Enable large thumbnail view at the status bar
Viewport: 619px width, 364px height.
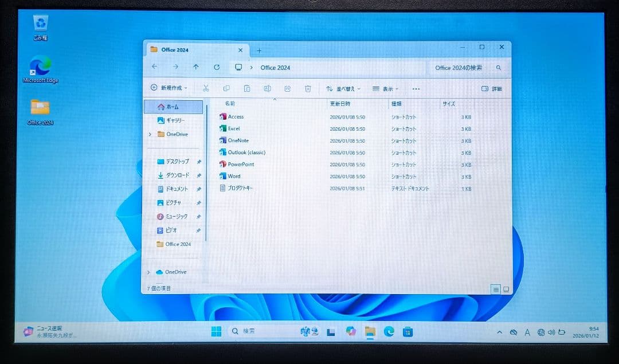pos(505,289)
